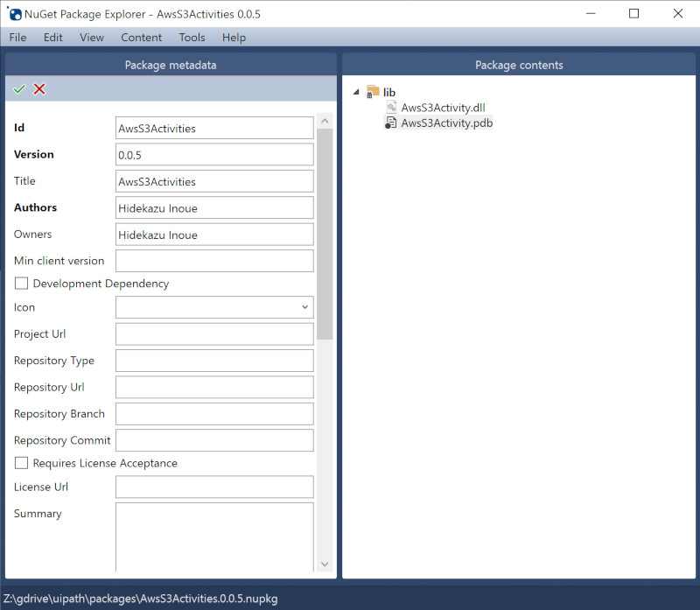Focus the Project Url text box

(x=214, y=334)
